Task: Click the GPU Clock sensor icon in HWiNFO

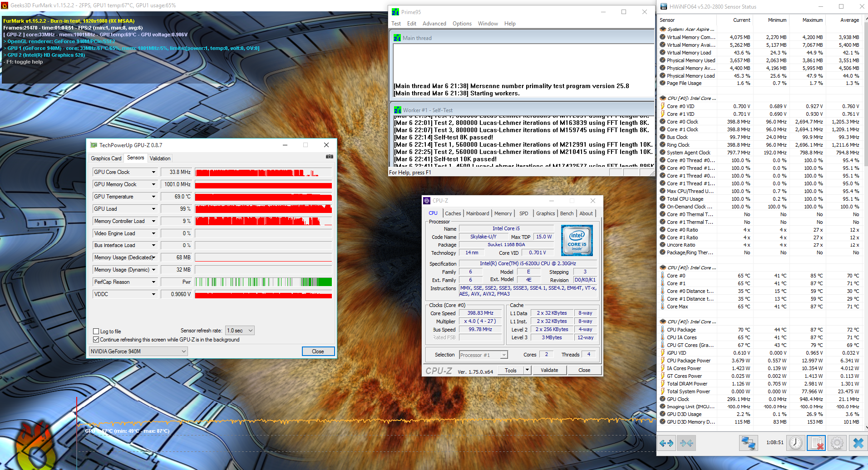Action: [x=663, y=399]
